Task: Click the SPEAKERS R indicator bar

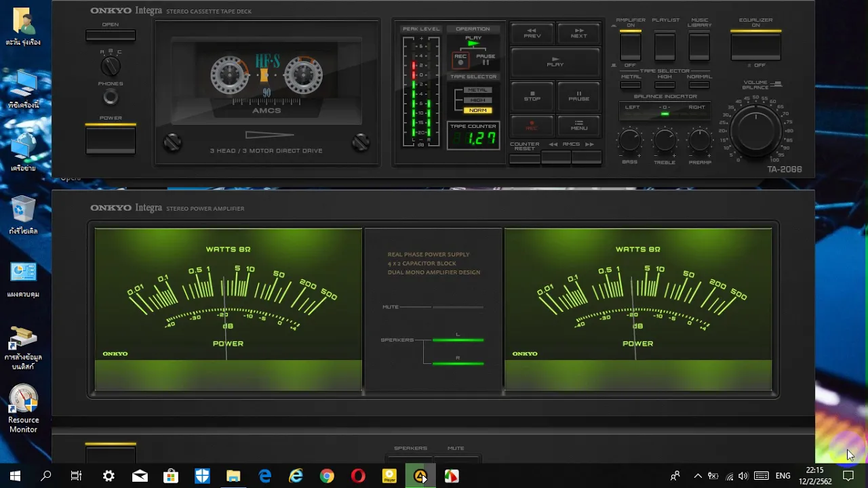Action: [458, 363]
